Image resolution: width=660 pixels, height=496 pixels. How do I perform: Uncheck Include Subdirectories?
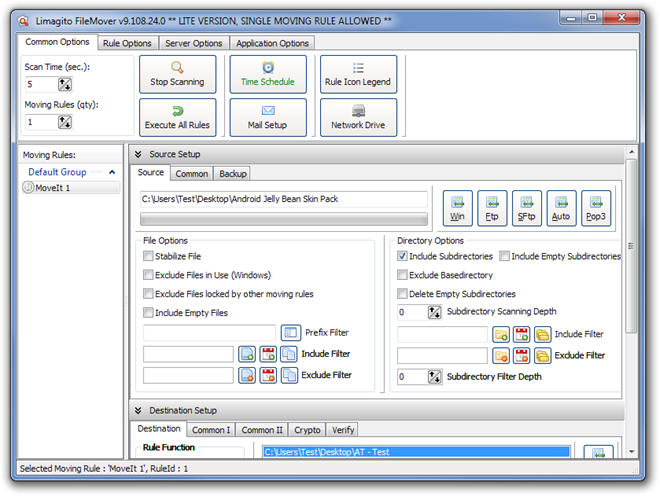tap(402, 256)
